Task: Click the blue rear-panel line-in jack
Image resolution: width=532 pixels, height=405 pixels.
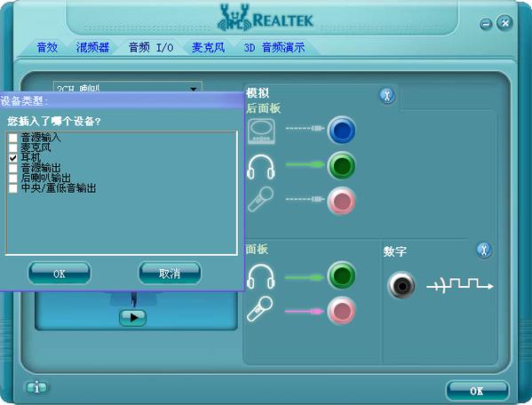Action: tap(342, 130)
